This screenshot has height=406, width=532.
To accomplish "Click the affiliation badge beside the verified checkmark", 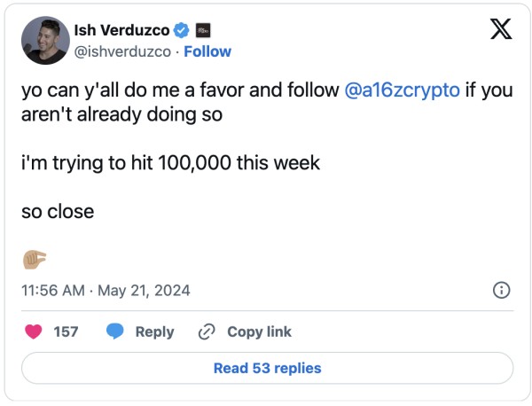I will [x=201, y=31].
